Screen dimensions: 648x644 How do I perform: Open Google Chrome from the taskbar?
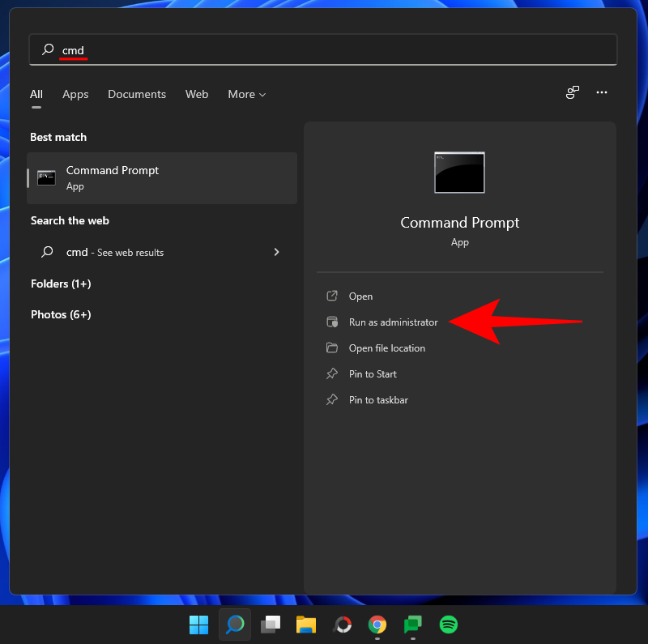click(x=377, y=625)
